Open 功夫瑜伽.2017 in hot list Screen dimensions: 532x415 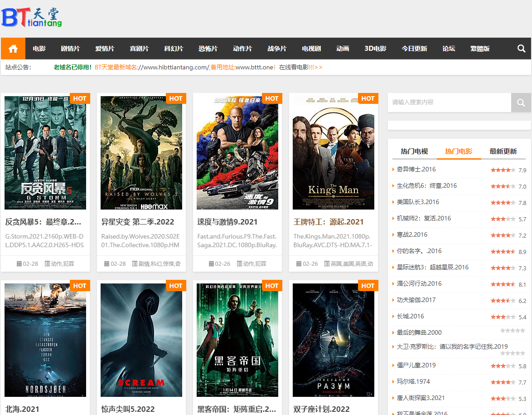point(416,300)
